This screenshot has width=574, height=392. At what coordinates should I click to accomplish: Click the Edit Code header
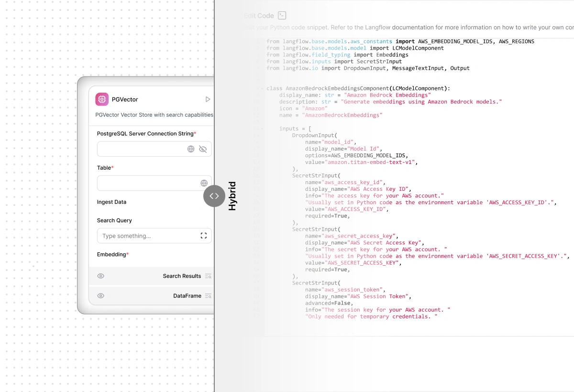tap(260, 15)
